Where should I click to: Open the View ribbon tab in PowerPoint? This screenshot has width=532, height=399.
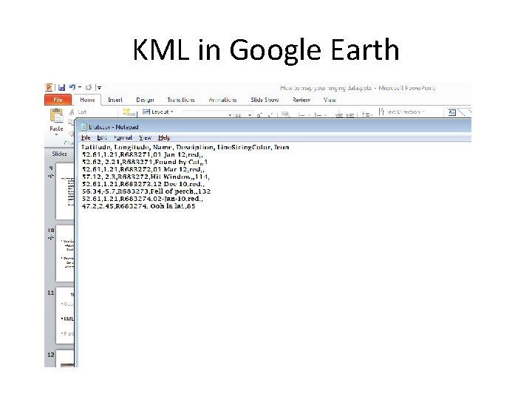pos(330,100)
